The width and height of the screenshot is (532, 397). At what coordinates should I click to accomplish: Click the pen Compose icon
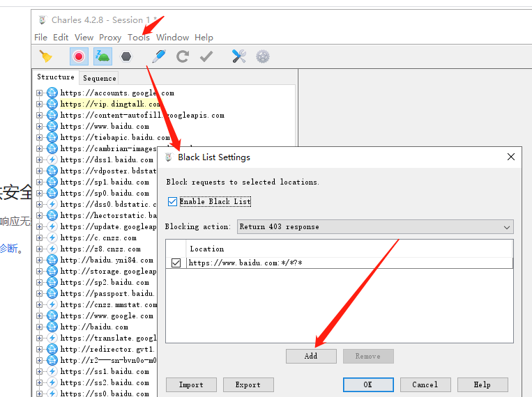pyautogui.click(x=159, y=56)
